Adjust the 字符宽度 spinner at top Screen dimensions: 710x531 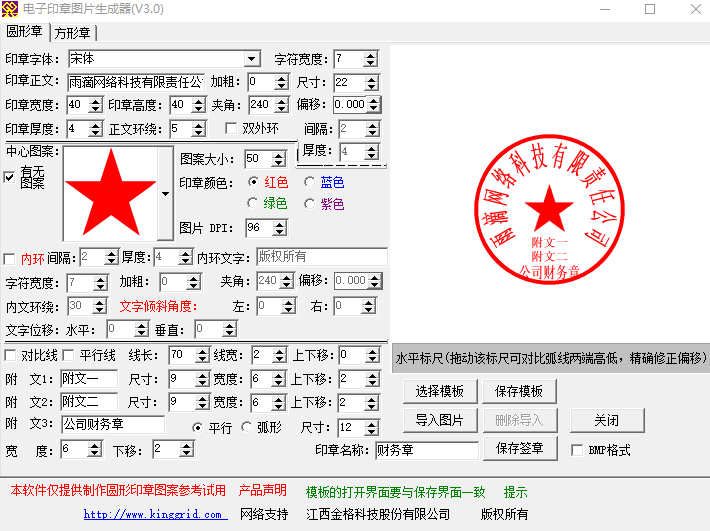371,59
